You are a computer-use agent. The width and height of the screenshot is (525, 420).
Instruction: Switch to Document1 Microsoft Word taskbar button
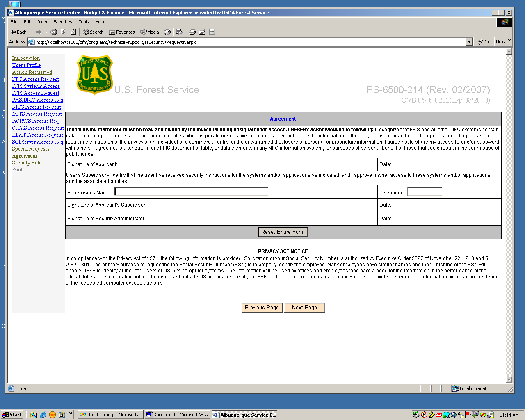(x=177, y=415)
